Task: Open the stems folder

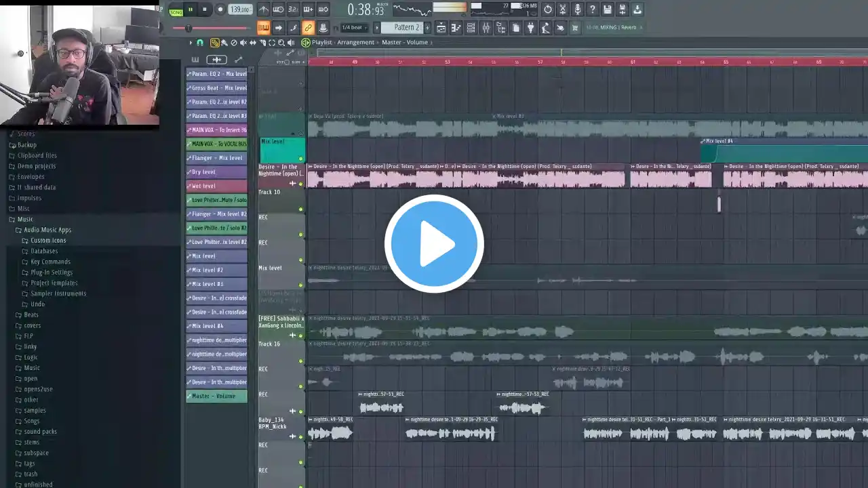Action: click(27, 443)
